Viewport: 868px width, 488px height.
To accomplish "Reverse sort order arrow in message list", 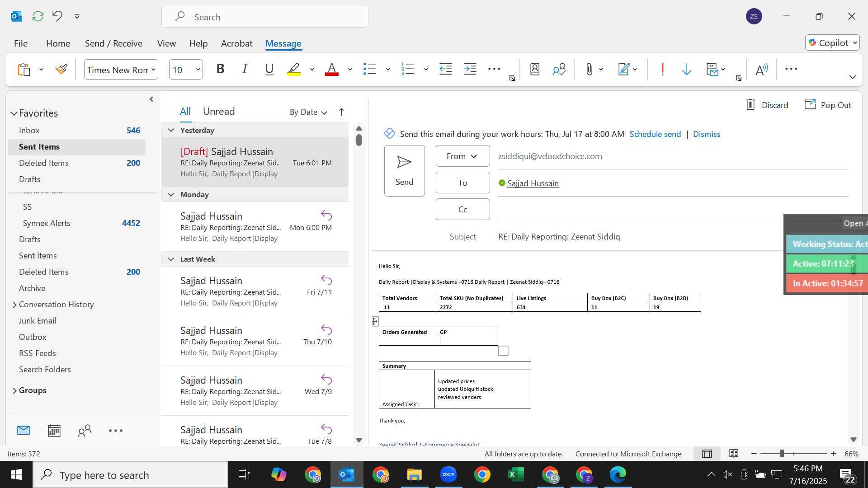I will tap(341, 112).
